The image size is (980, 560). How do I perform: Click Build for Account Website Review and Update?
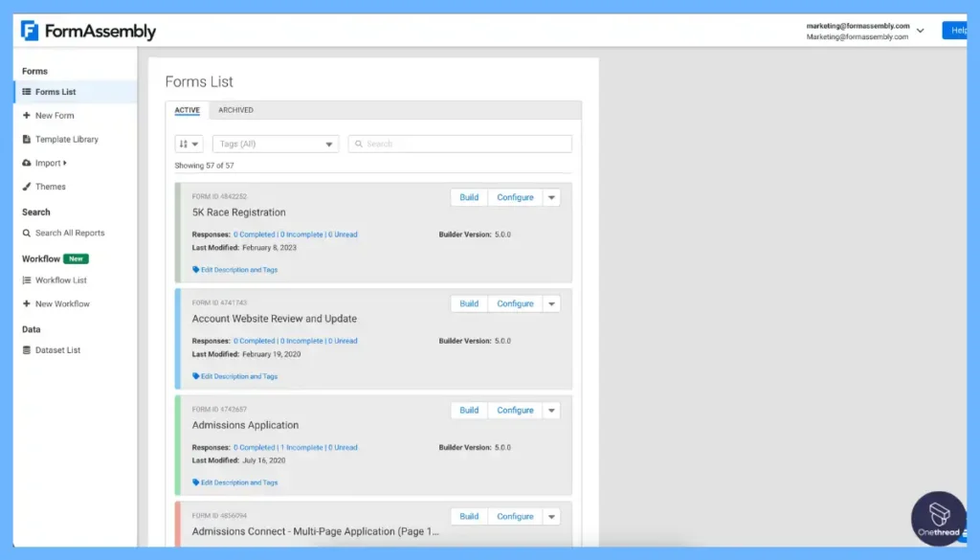pos(469,303)
